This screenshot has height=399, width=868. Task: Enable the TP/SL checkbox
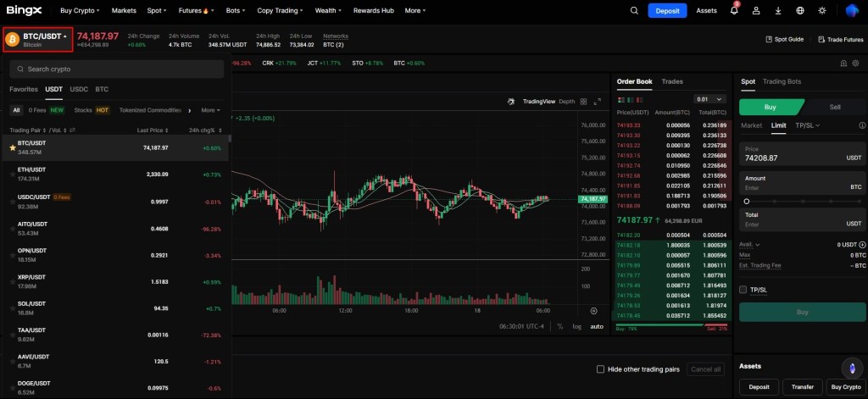(743, 290)
